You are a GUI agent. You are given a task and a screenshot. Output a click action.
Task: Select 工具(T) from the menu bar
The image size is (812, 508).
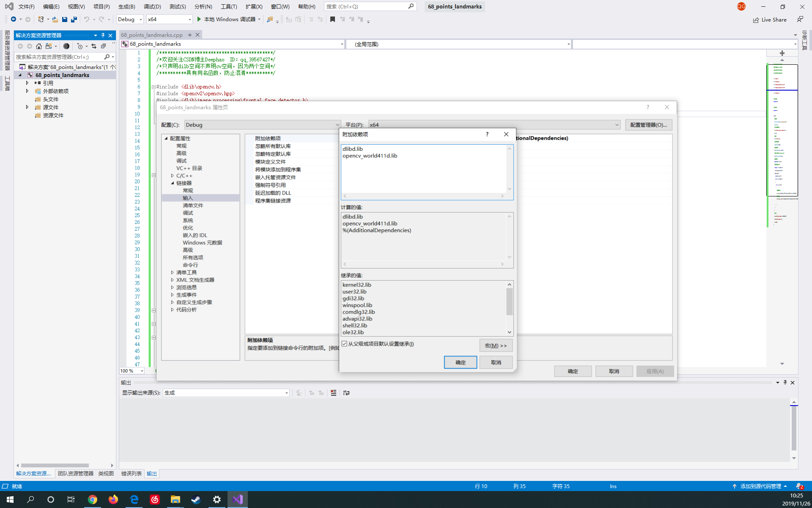coord(229,6)
